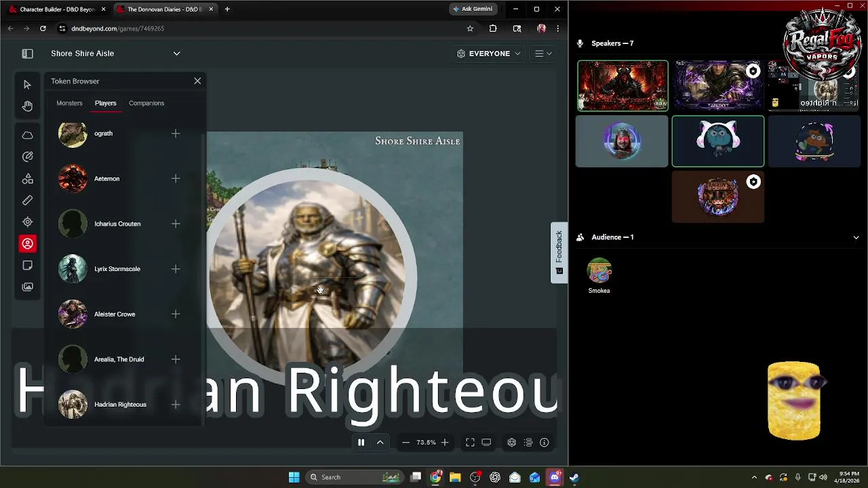868x488 pixels.
Task: Add Lyrix Stormscale token to map
Action: point(176,269)
